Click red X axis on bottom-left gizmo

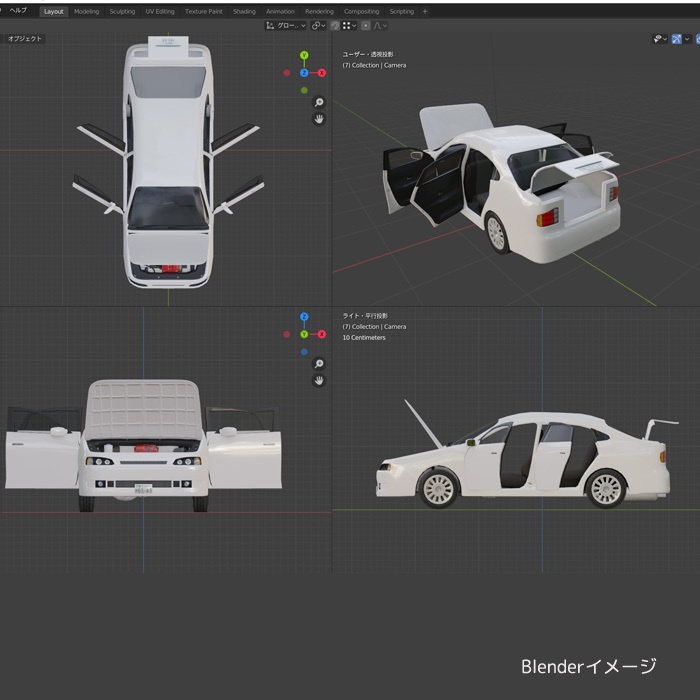point(321,335)
